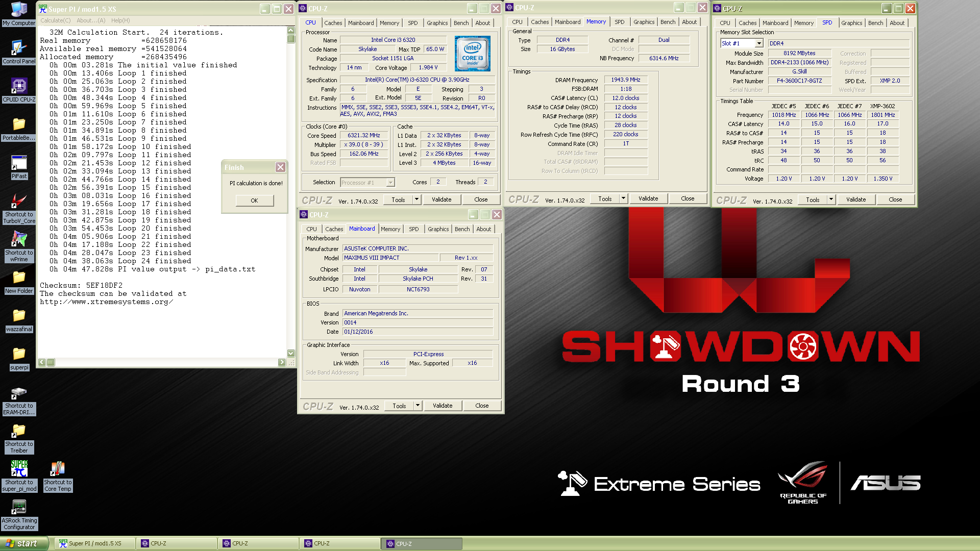Activate the last CPU-Z taskbar button
Screen dimensions: 980x551
pos(422,543)
